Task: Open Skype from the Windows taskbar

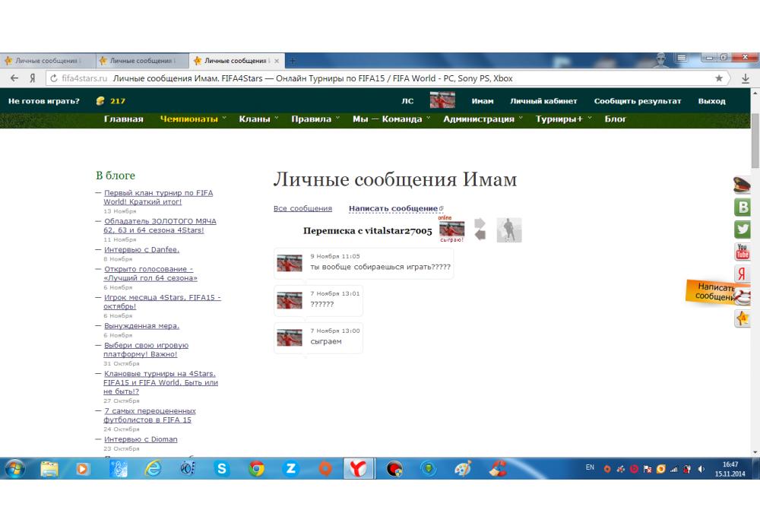Action: pos(222,469)
